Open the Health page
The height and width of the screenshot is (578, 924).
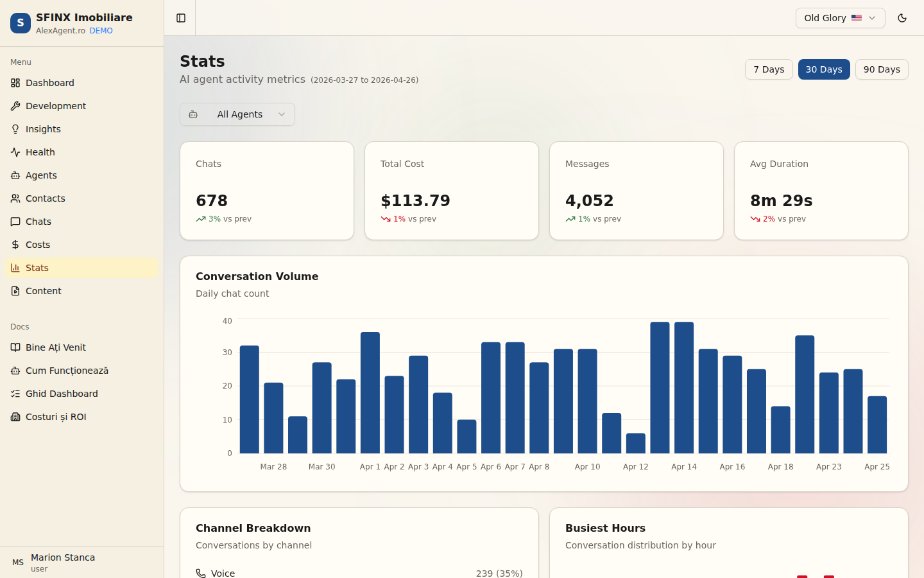pos(82,152)
